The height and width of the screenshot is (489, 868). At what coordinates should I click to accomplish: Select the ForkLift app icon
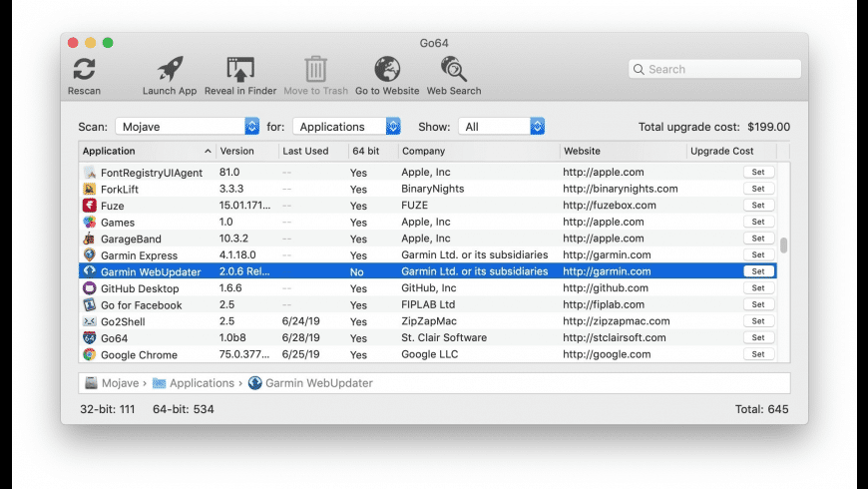[89, 189]
